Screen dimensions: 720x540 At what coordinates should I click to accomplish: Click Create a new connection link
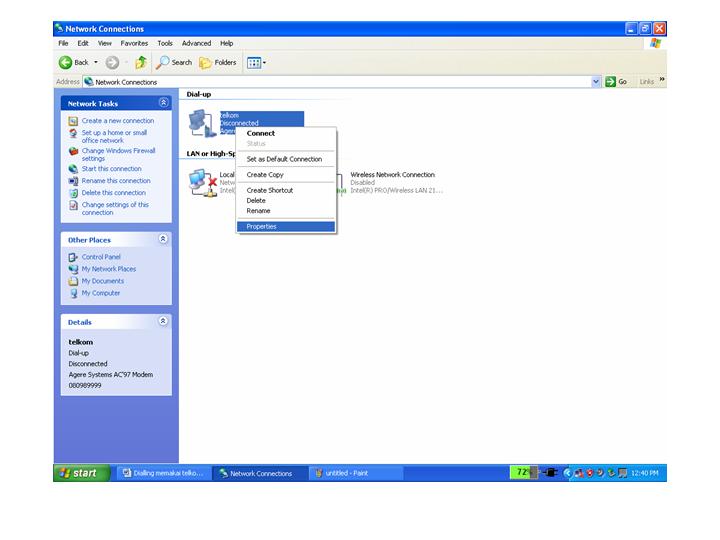118,121
